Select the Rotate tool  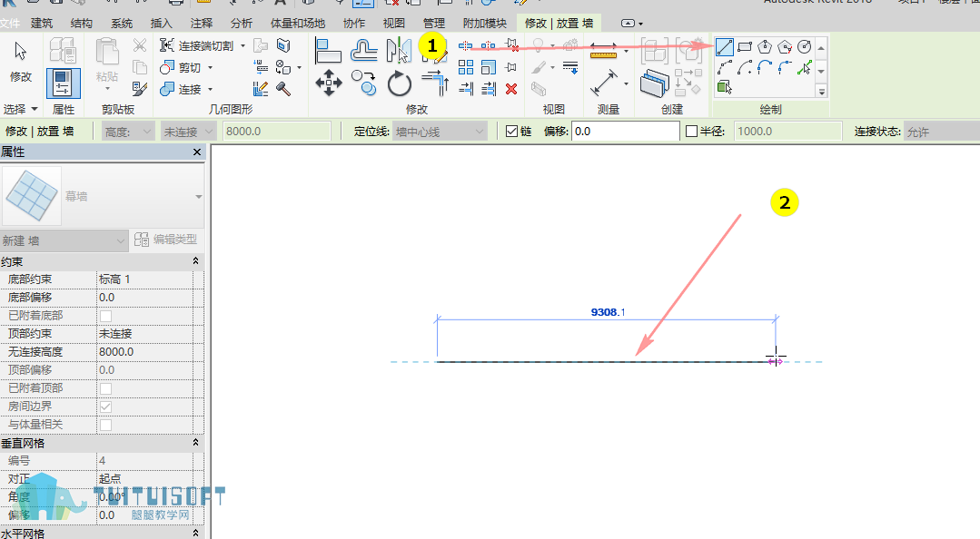pyautogui.click(x=399, y=83)
